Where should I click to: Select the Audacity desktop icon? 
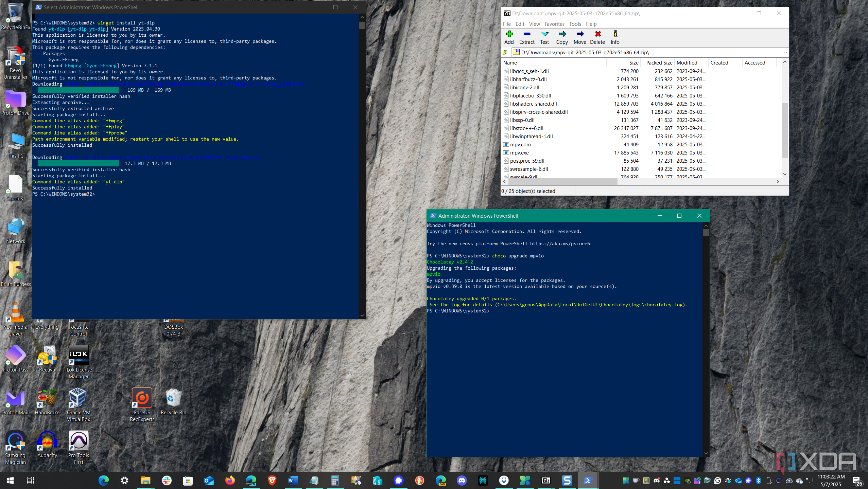click(47, 445)
